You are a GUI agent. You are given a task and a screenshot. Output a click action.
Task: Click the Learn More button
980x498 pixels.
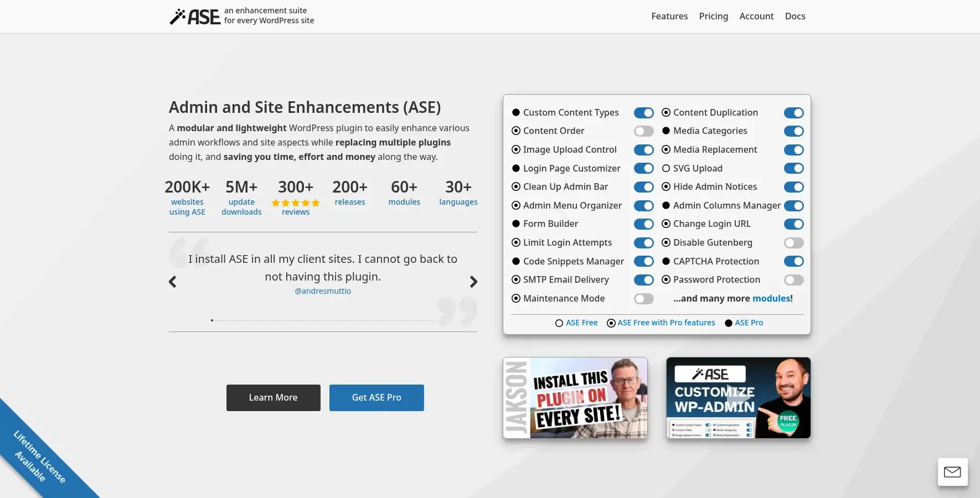(274, 398)
